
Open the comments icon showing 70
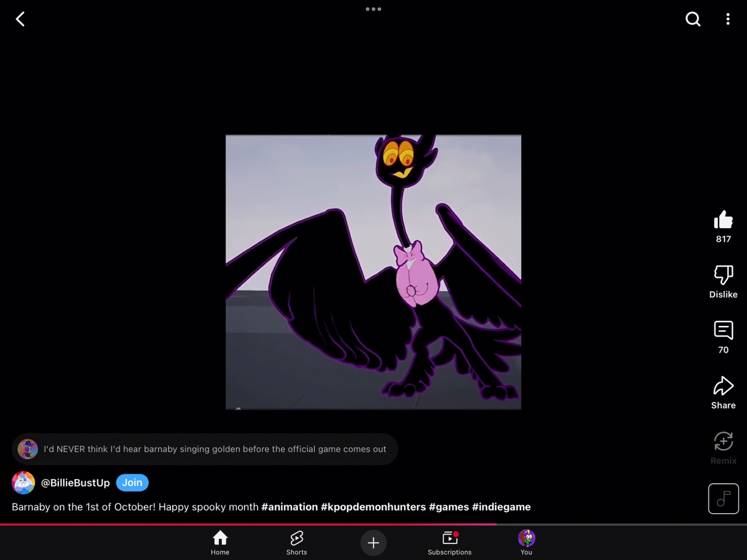coord(723,331)
